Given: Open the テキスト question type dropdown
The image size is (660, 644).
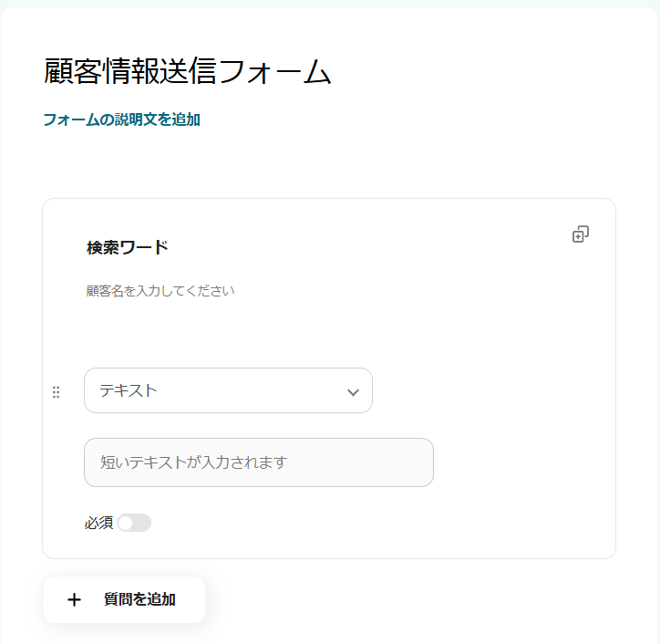Looking at the screenshot, I should 228,390.
